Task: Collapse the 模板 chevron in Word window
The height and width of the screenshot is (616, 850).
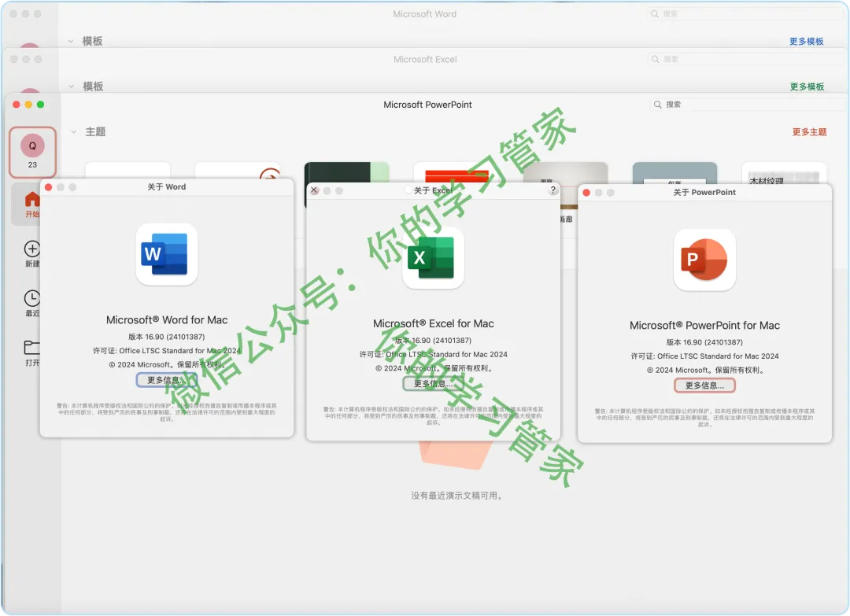Action: 71,41
